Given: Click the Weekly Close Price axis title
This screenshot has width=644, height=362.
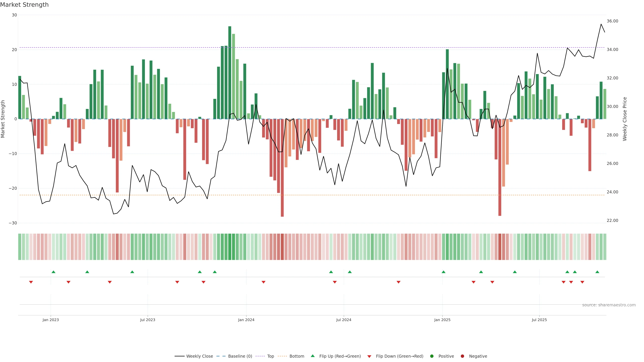Looking at the screenshot, I should [625, 119].
